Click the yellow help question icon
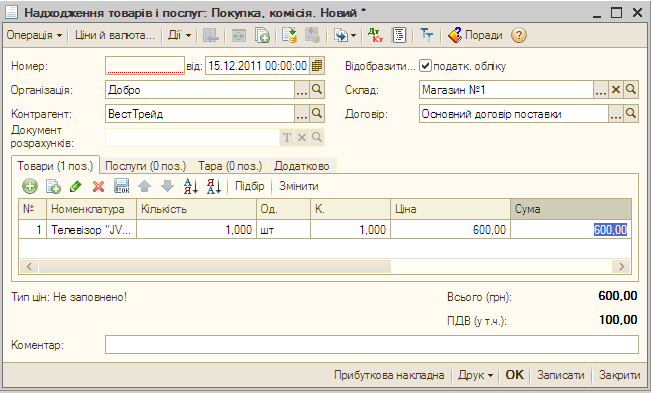 (x=519, y=35)
